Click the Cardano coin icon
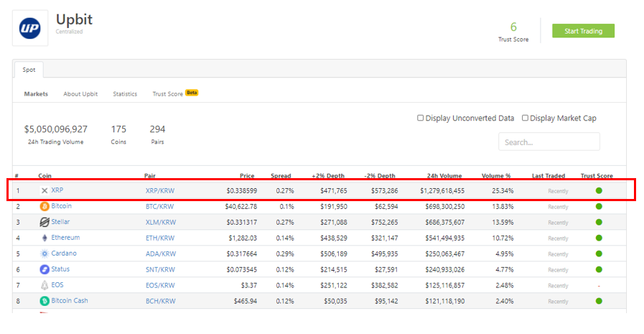The width and height of the screenshot is (644, 334). pyautogui.click(x=45, y=254)
